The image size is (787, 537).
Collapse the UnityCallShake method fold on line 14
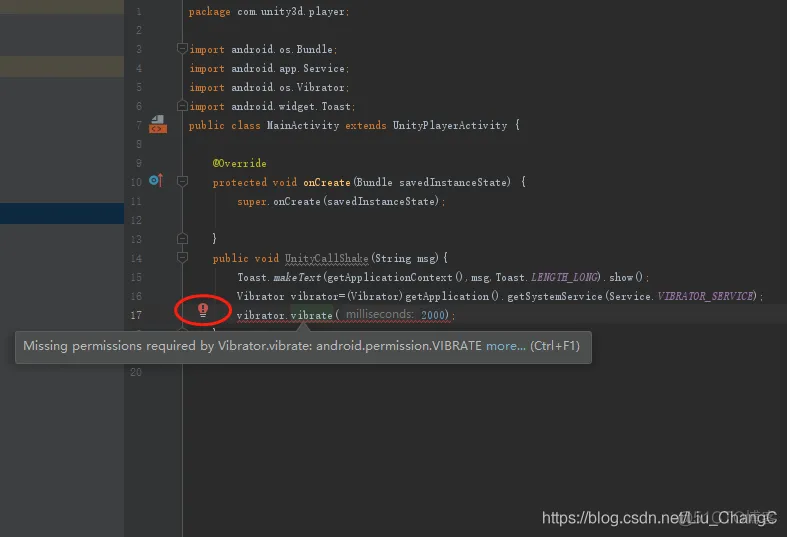182,258
